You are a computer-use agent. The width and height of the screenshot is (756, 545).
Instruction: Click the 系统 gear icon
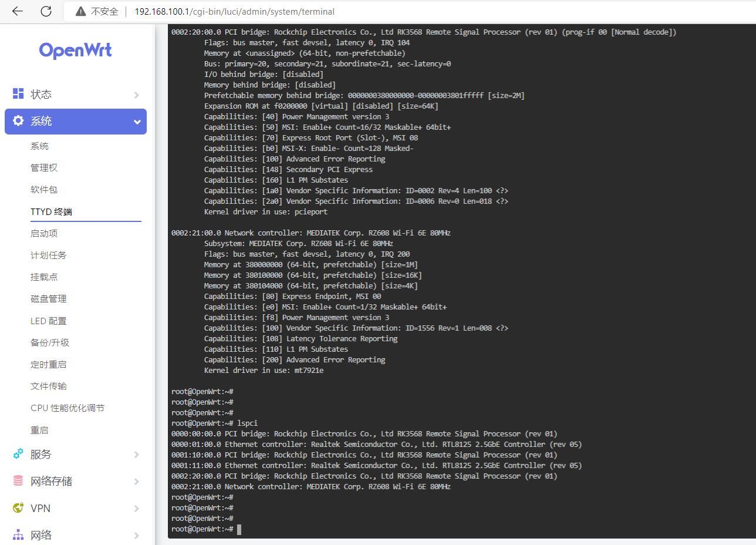coord(18,120)
